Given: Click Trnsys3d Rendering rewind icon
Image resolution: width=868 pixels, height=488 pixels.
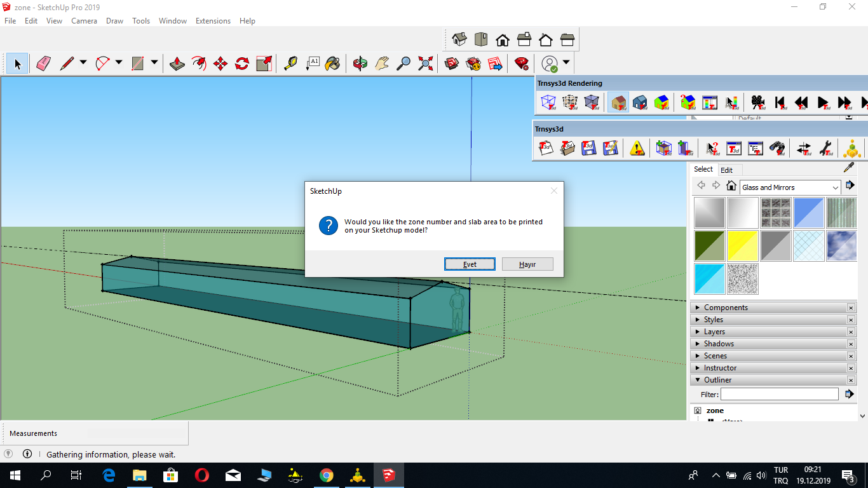Looking at the screenshot, I should (x=801, y=102).
